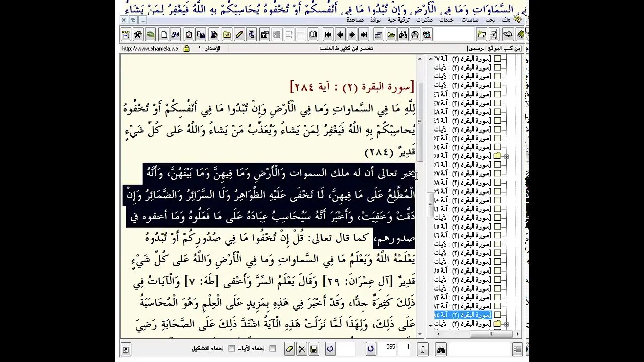This screenshot has width=644, height=362.
Task: Click the open book toolbar icon near navigation arrows
Action: (313, 35)
